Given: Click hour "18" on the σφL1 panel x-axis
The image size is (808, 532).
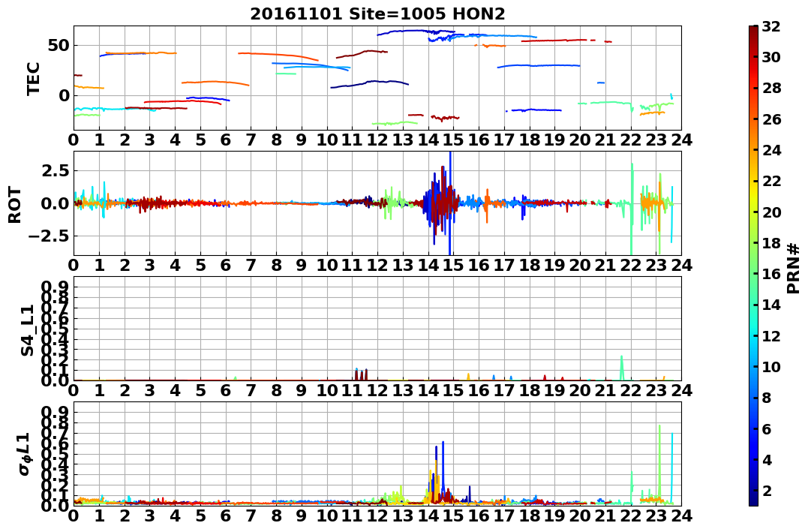Looking at the screenshot, I should click(529, 515).
